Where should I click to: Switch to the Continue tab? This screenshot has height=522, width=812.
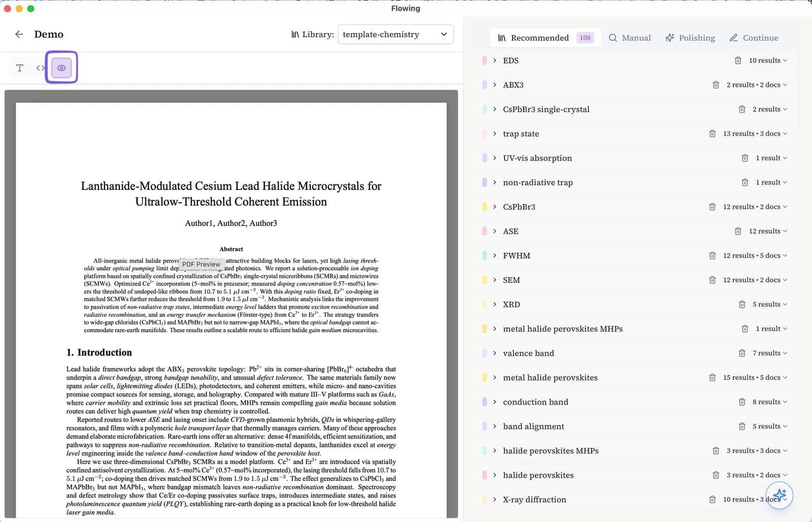pos(754,38)
